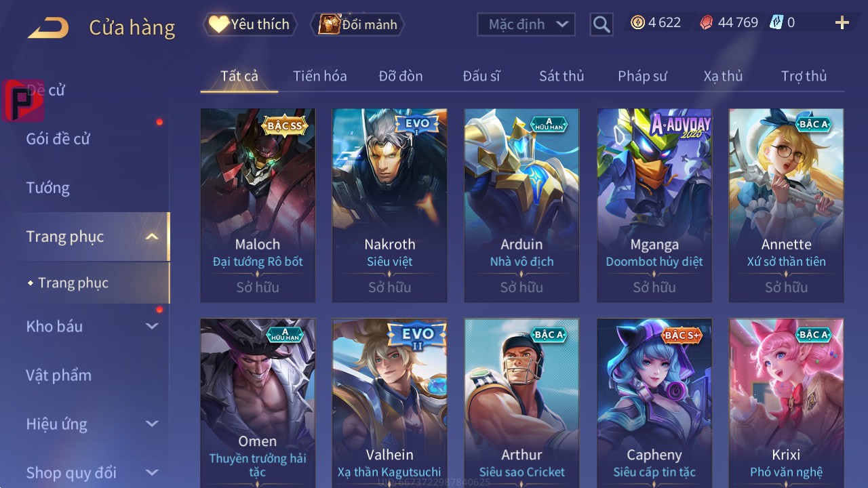Open Yêu thích favorites heart filter
The image size is (868, 488).
[250, 24]
